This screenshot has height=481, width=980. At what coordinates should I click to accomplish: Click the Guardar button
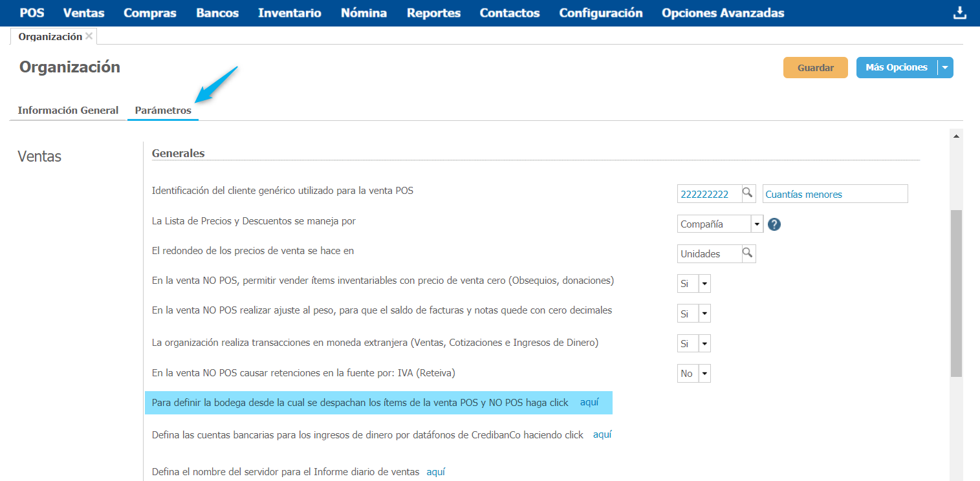pos(815,67)
